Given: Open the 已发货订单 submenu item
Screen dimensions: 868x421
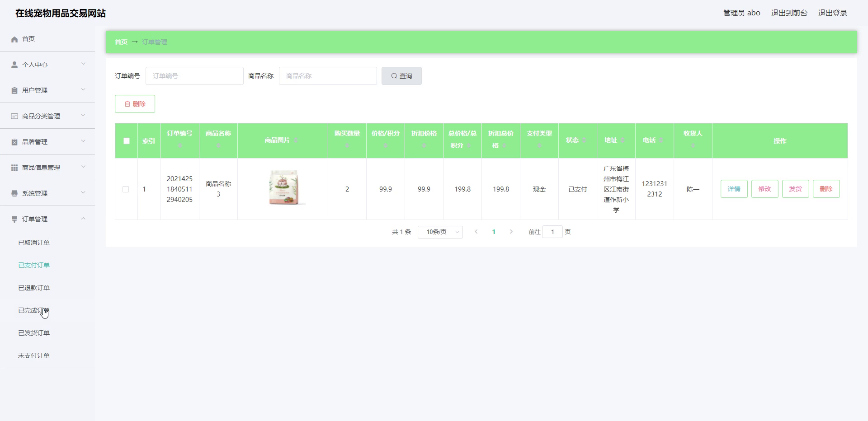Looking at the screenshot, I should click(x=34, y=333).
